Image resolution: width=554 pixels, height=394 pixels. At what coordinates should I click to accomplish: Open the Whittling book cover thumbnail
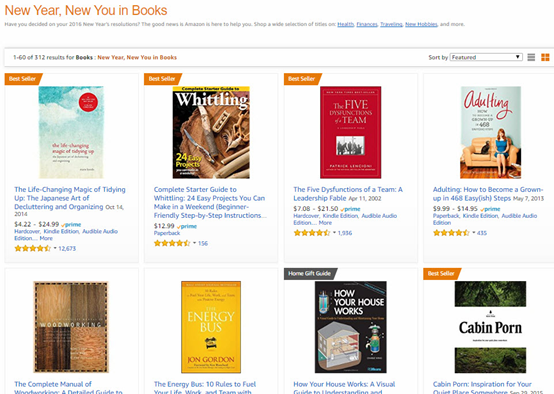pyautogui.click(x=211, y=133)
